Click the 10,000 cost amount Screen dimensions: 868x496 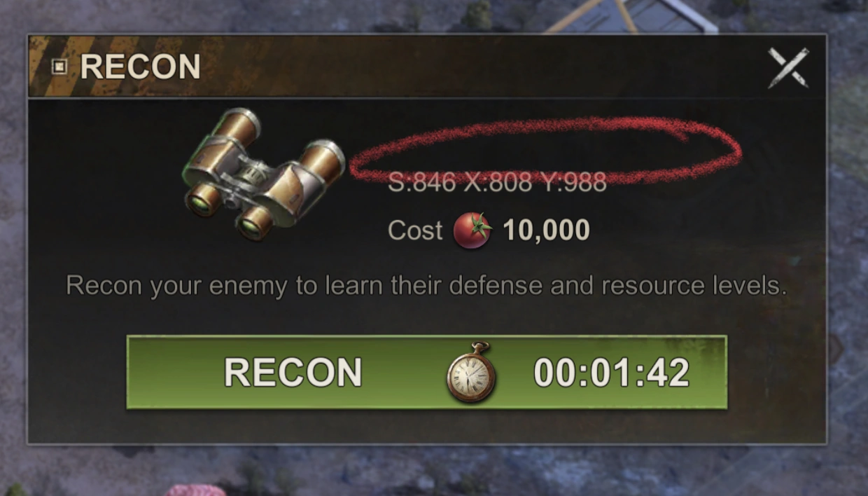tap(546, 230)
